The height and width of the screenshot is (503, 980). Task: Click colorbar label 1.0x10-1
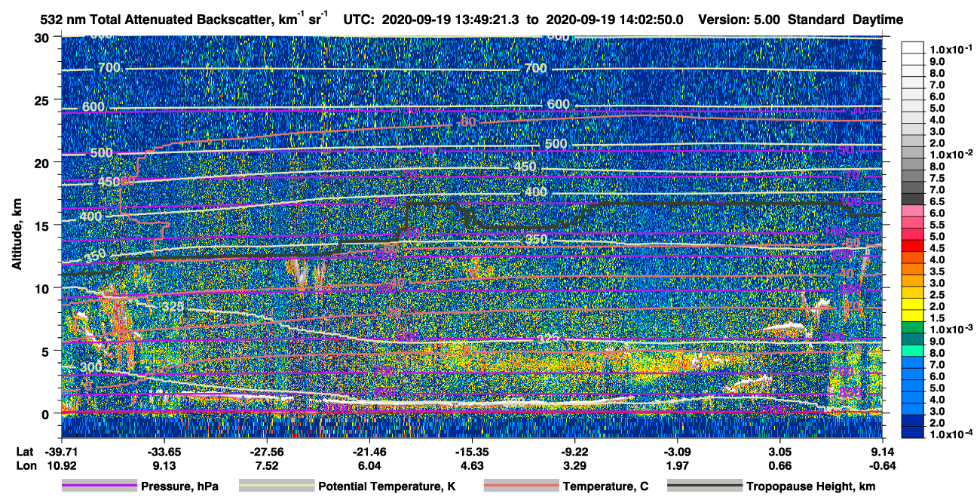(x=951, y=48)
